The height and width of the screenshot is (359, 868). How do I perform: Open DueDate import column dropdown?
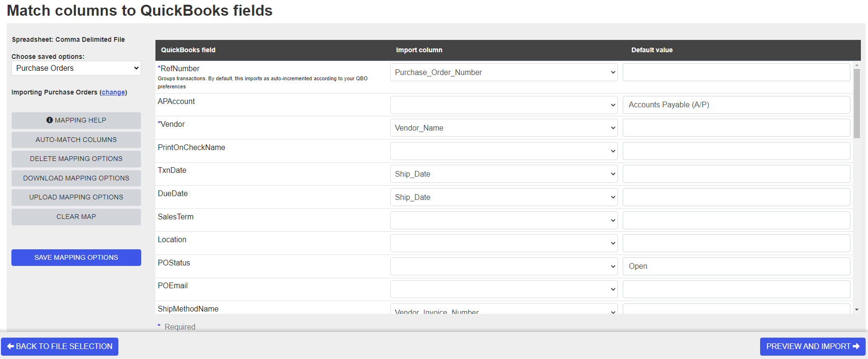click(x=504, y=197)
